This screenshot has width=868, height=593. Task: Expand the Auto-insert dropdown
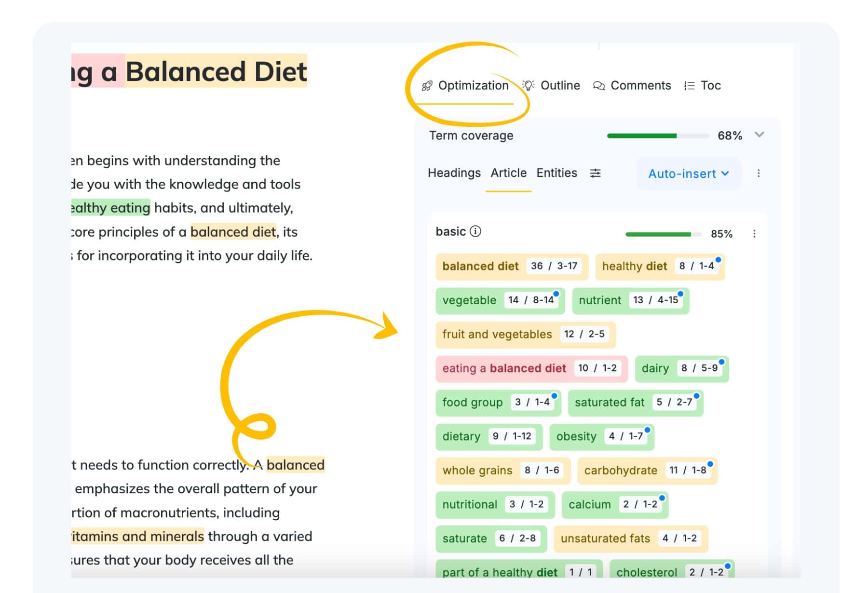pos(688,174)
